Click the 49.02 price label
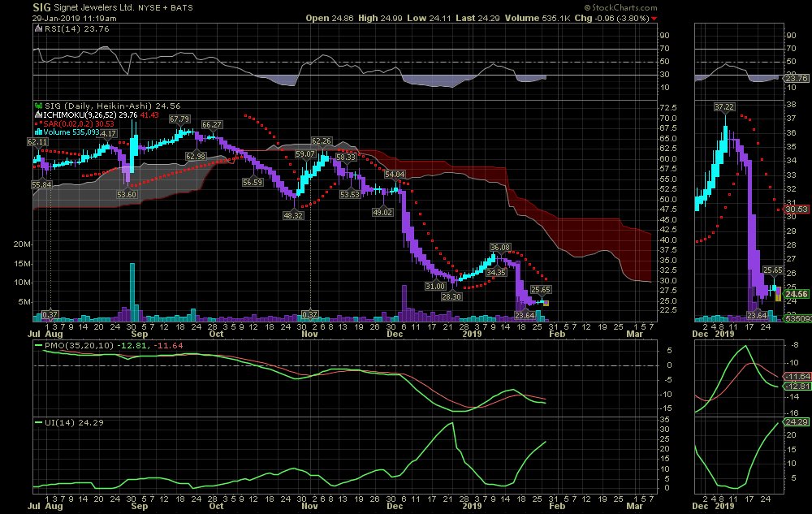The height and width of the screenshot is (514, 812). 382,212
